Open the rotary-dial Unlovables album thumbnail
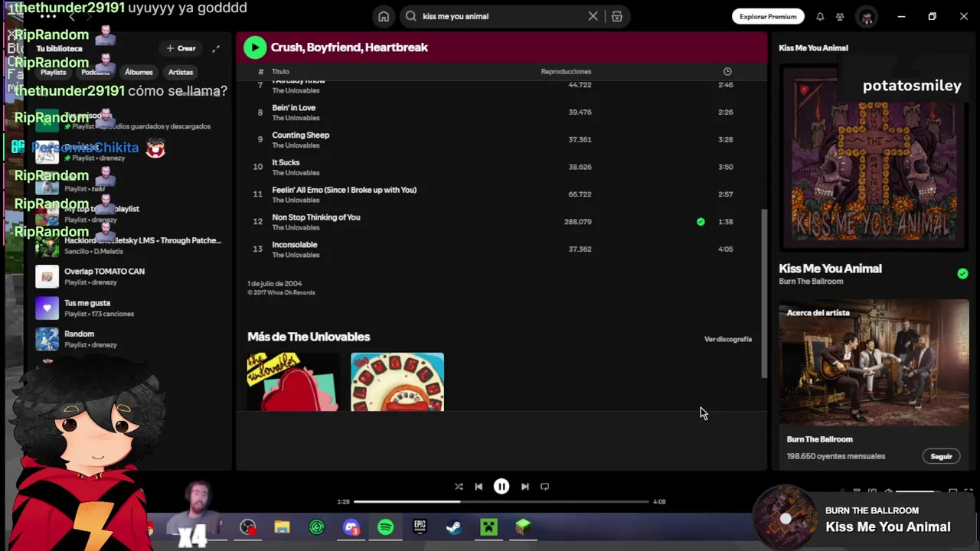 click(x=397, y=382)
